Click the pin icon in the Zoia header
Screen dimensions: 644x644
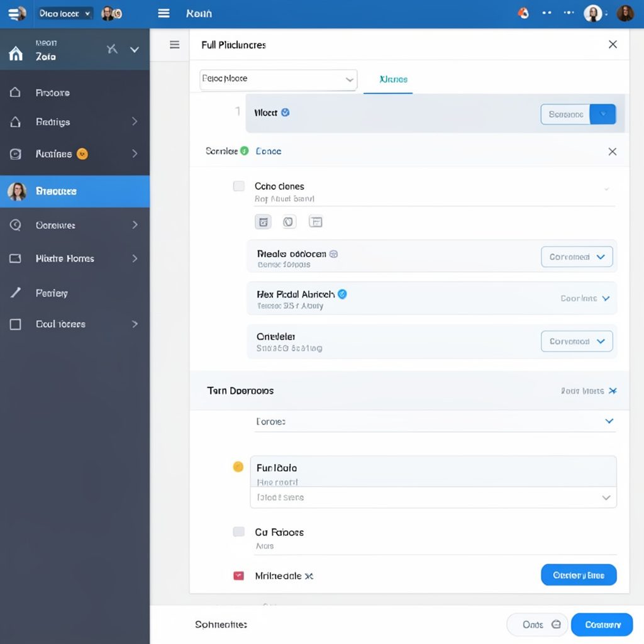[x=112, y=49]
